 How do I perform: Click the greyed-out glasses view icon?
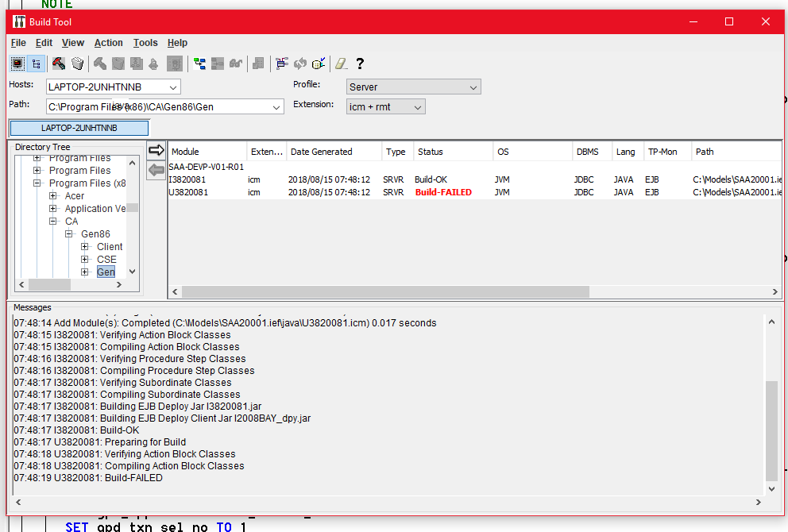click(236, 64)
